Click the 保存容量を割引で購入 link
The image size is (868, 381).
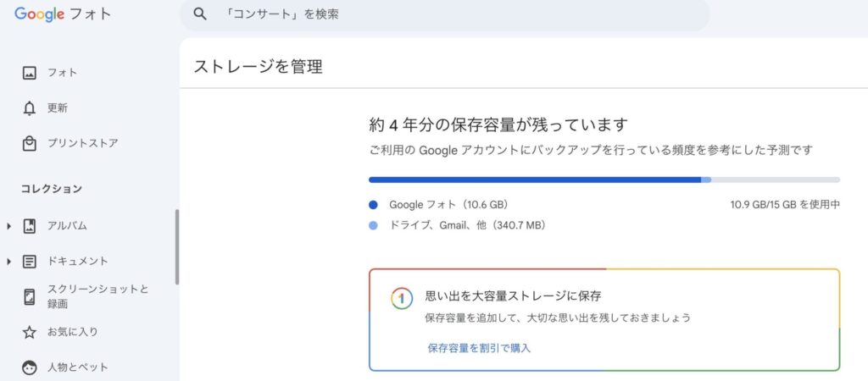[x=479, y=348]
